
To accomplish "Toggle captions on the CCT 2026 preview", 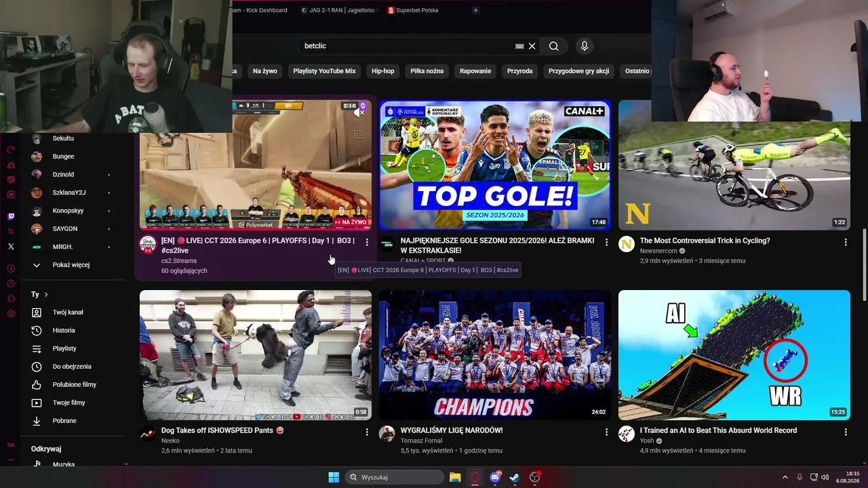I will (x=359, y=134).
